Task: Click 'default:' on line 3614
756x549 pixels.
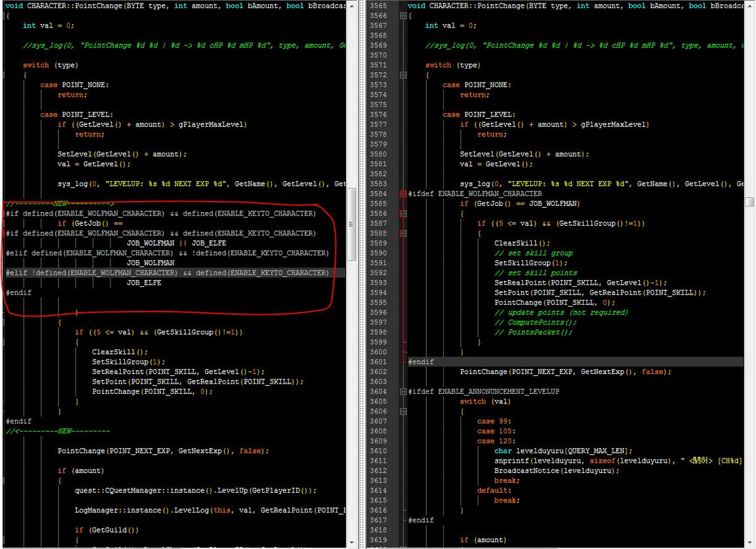Action: coord(493,491)
